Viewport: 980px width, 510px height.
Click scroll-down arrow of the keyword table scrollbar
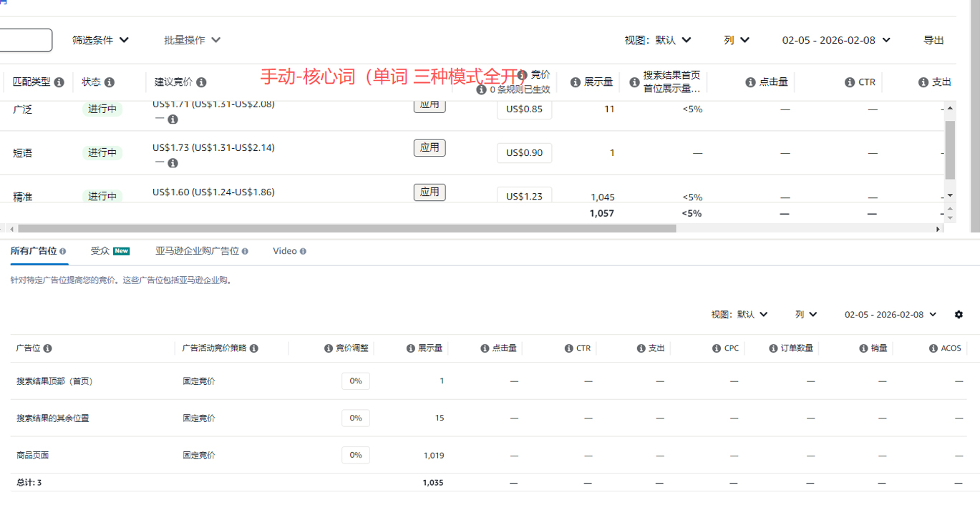[950, 195]
